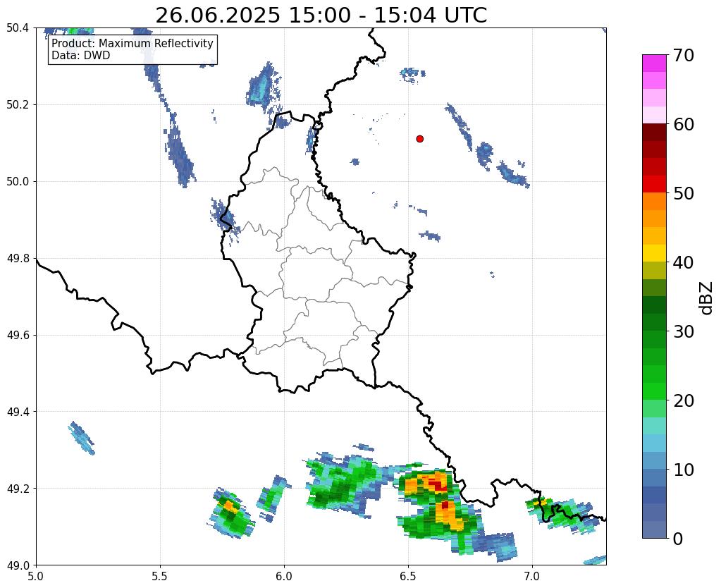Click the red station marker dot
Viewport: 721px width, 588px height.
419,139
